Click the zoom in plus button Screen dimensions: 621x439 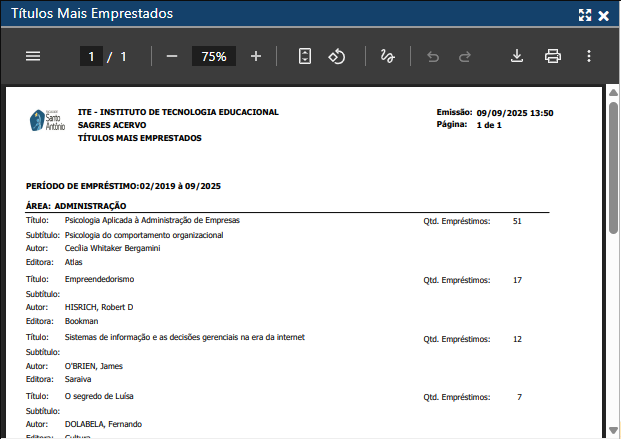click(x=256, y=57)
